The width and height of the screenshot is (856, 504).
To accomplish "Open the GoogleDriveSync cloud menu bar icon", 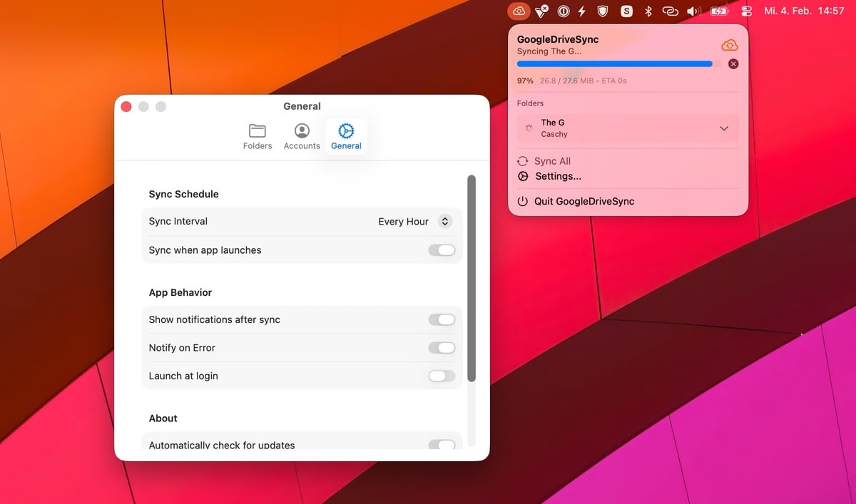I will pyautogui.click(x=519, y=11).
